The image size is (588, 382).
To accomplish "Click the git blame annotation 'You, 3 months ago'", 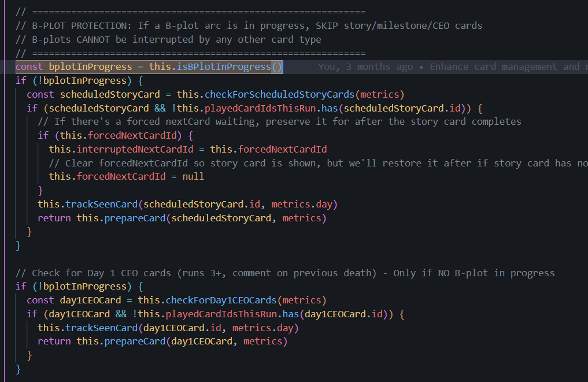I will (x=365, y=66).
